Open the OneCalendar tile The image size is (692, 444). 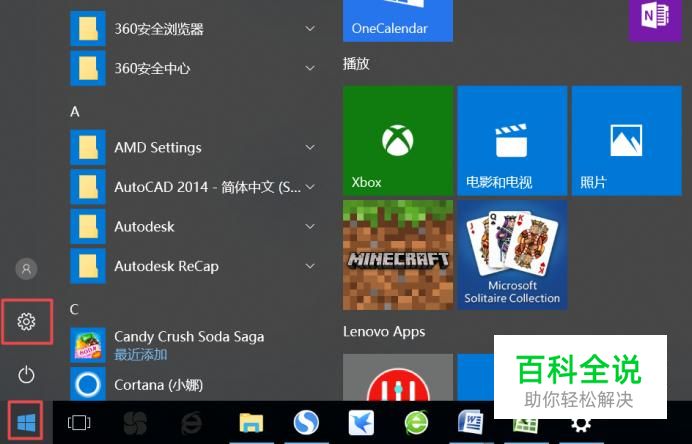pos(398,21)
